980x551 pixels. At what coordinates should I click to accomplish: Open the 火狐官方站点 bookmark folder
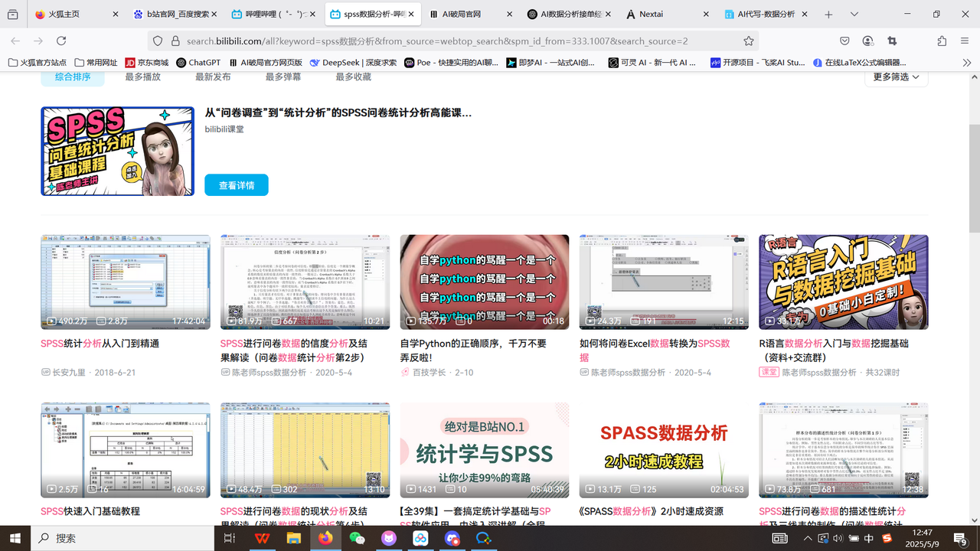[37, 63]
